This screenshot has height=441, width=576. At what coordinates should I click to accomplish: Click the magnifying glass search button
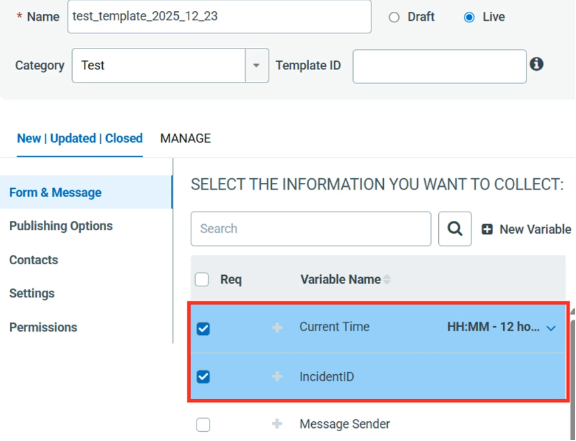click(455, 229)
